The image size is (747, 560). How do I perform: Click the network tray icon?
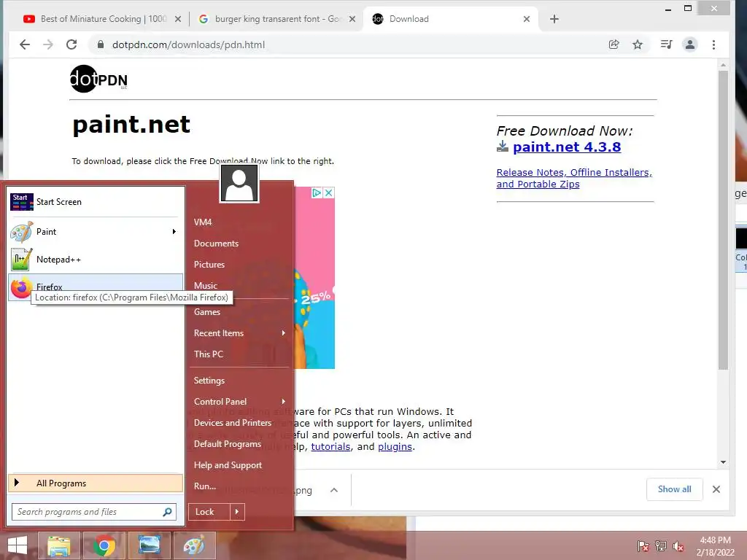[661, 546]
